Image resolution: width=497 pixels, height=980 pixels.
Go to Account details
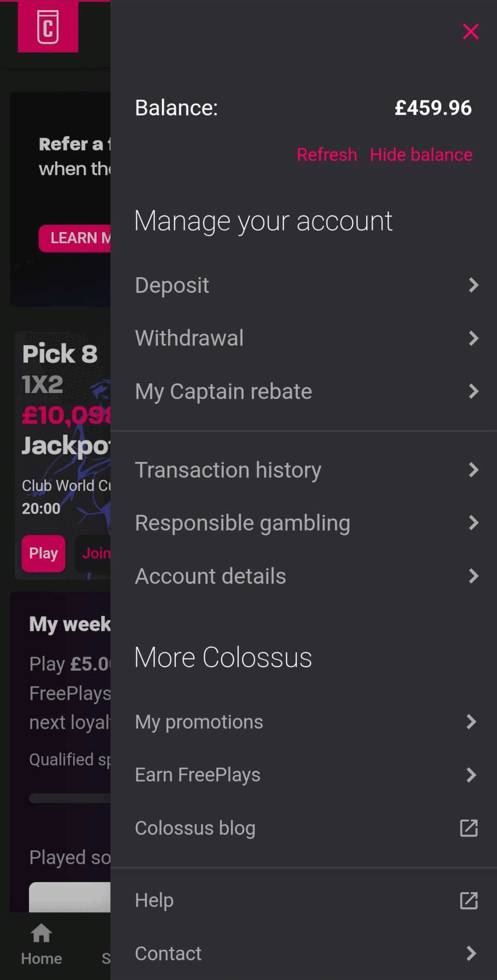tap(210, 576)
